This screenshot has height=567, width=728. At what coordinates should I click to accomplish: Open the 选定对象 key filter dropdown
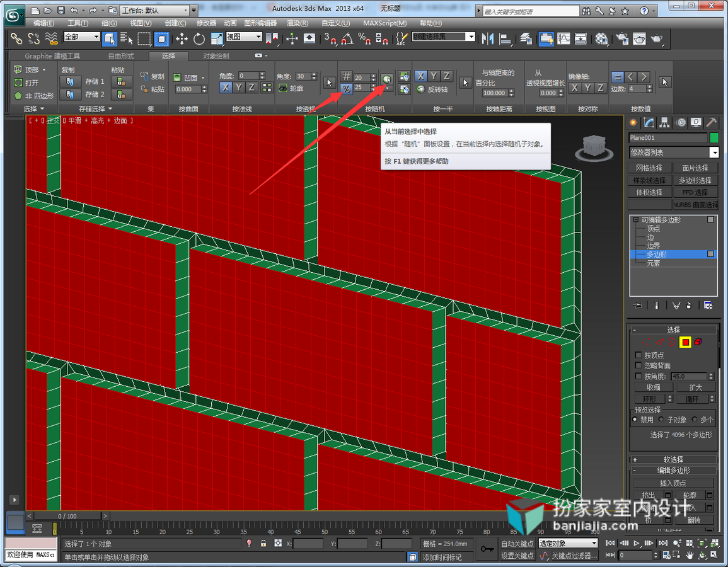pyautogui.click(x=568, y=543)
